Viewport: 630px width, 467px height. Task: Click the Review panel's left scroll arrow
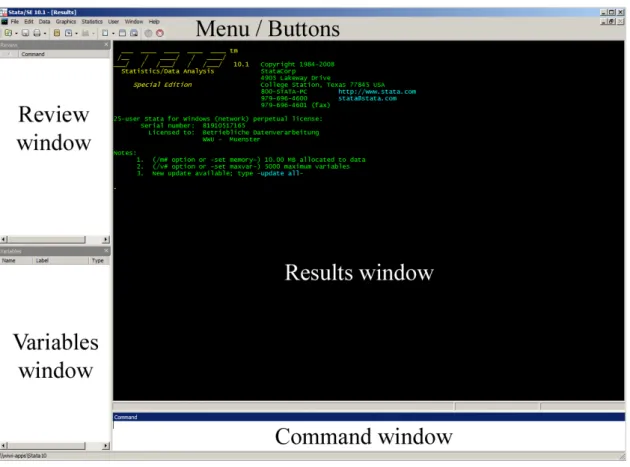tap(4, 240)
